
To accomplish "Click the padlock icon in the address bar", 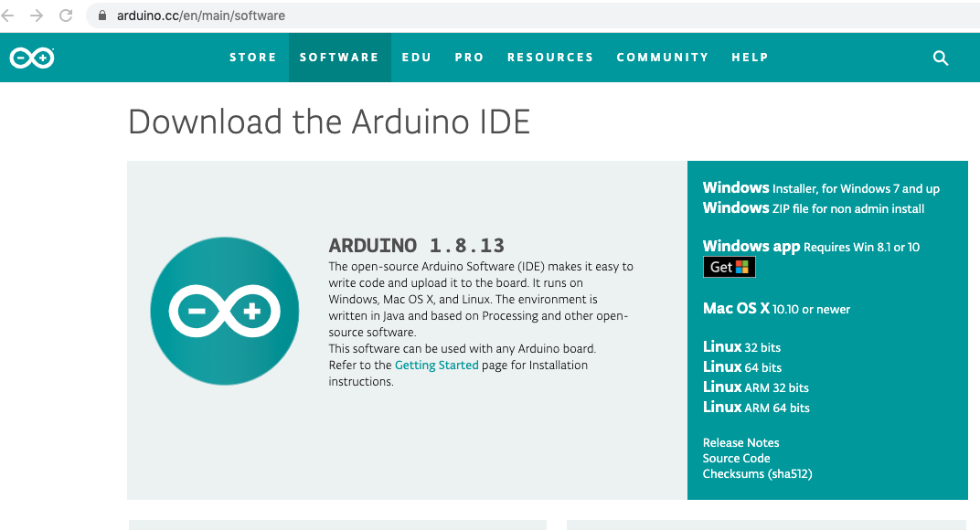I will (101, 15).
